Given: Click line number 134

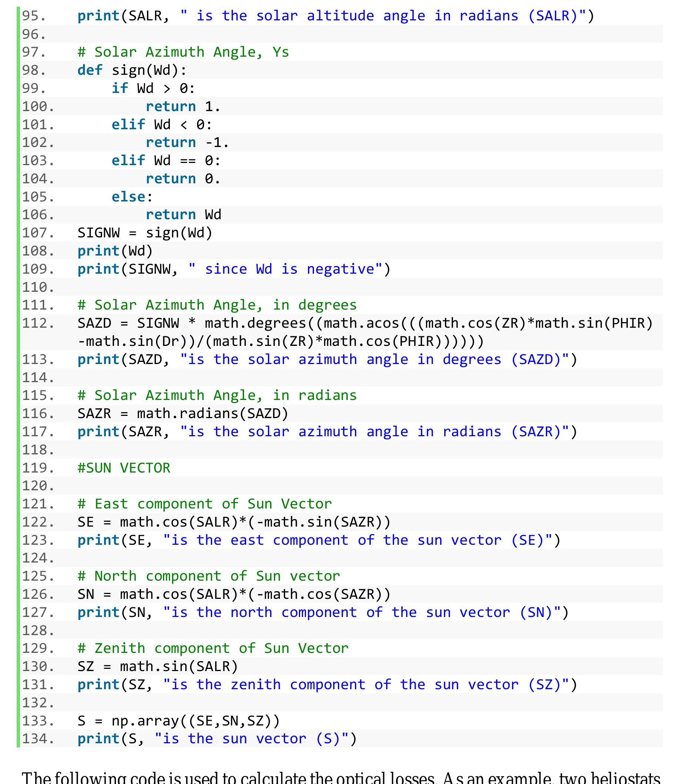Looking at the screenshot, I should pos(38,738).
